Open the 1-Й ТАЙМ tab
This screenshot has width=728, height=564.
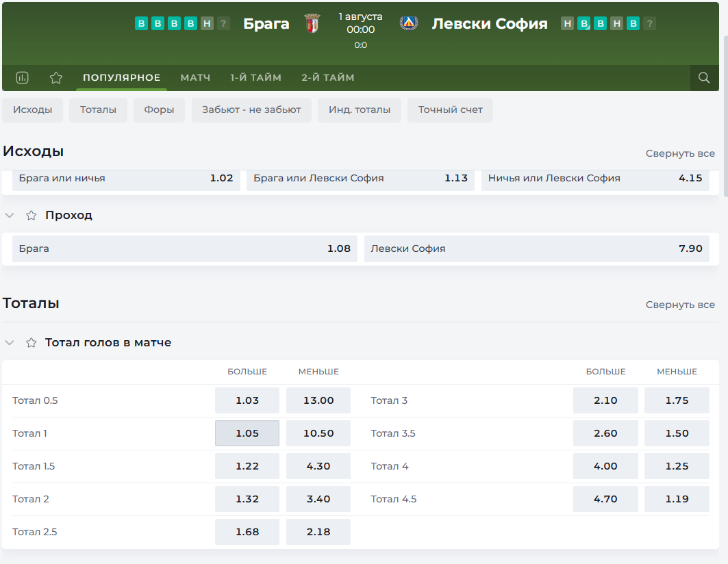256,77
